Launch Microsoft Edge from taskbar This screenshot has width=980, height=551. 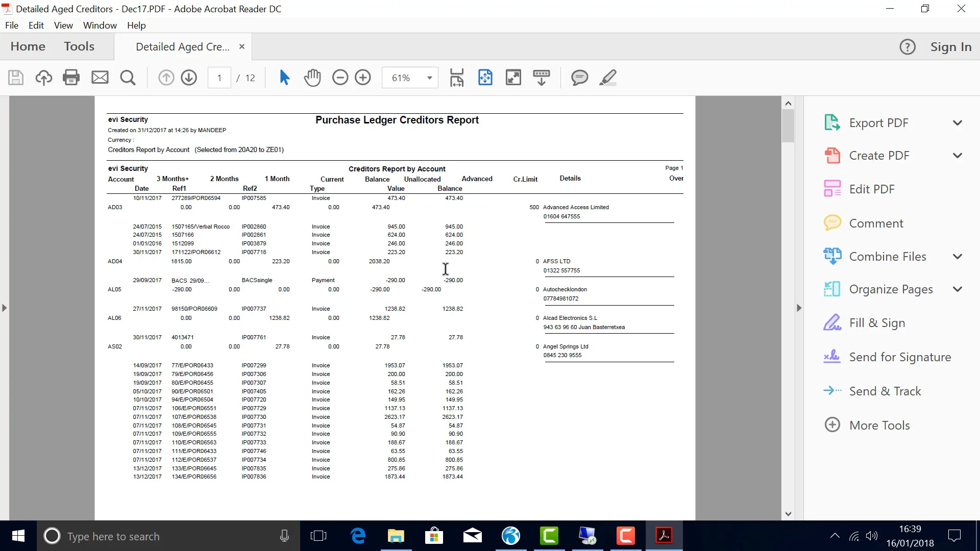coord(358,536)
